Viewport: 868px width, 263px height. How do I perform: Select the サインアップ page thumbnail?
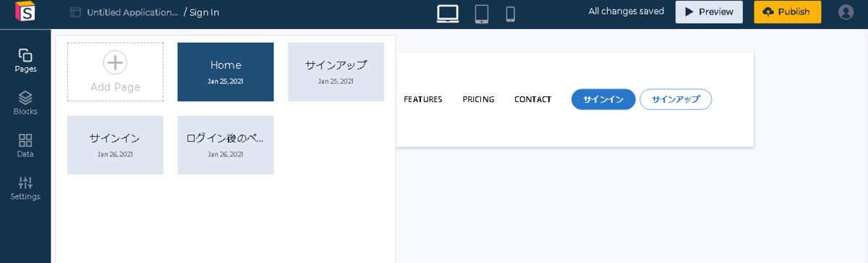[x=336, y=72]
